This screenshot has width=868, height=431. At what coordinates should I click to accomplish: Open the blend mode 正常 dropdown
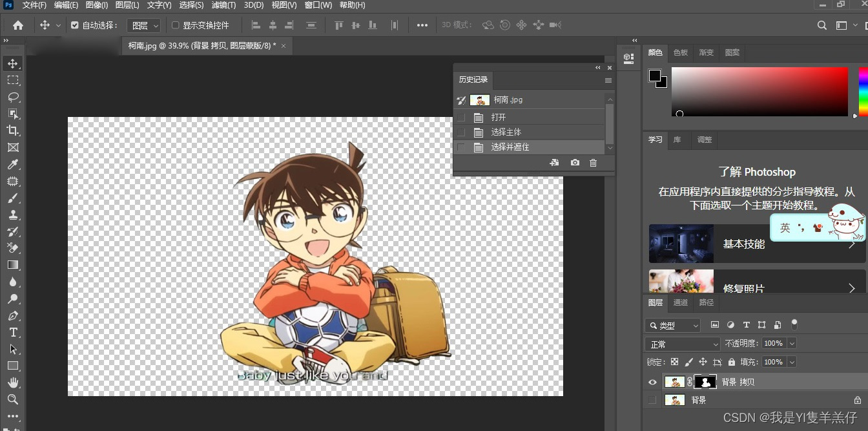point(683,344)
